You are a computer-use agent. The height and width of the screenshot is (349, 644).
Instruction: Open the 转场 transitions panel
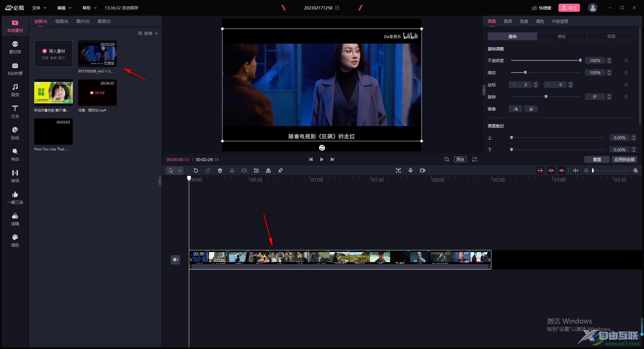(15, 177)
